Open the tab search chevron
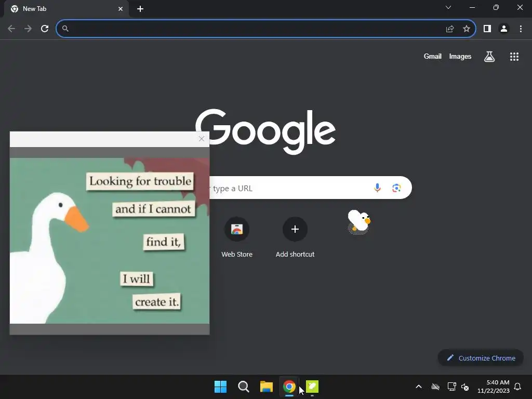This screenshot has height=399, width=532. [448, 7]
